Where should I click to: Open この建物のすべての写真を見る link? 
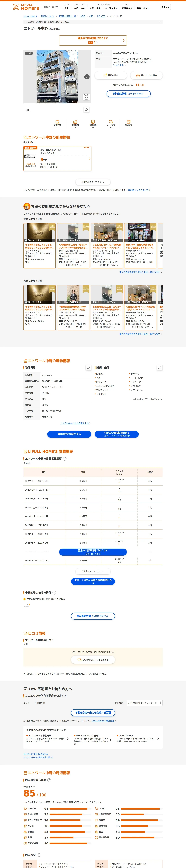click(x=75, y=423)
